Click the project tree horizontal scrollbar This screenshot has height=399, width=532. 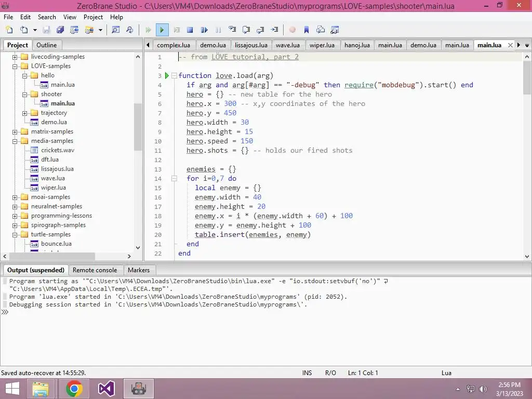coord(67,257)
